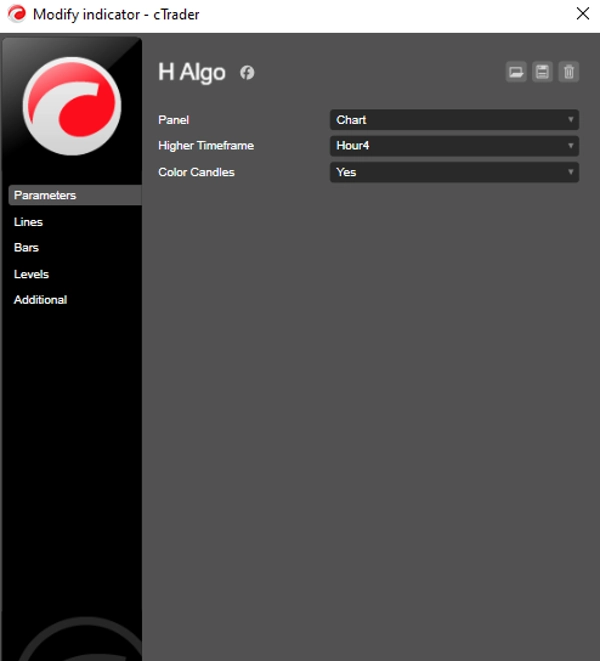600x661 pixels.
Task: Switch to the Bars tab
Action: point(26,247)
